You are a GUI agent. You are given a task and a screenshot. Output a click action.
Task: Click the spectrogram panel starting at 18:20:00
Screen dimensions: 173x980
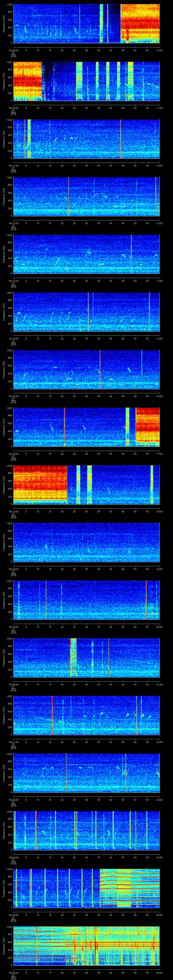pos(87,658)
